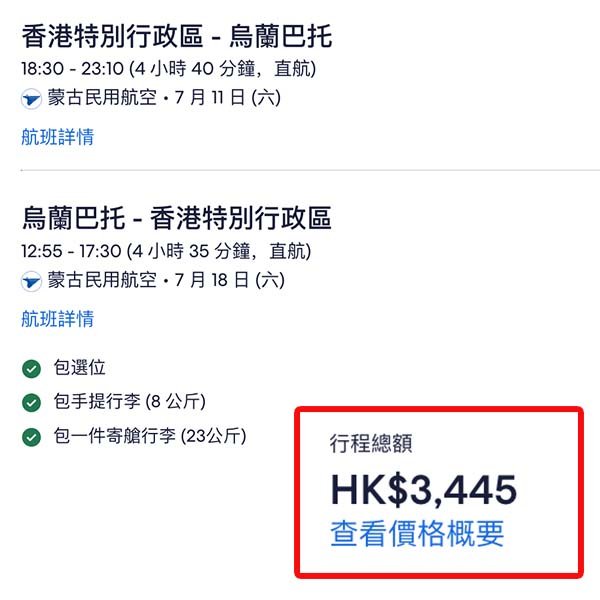Viewport: 600px width, 600px height.
Task: Open 航班詳情 for the Hong Kong to Ulaanbaatar flight
Action: pyautogui.click(x=58, y=137)
